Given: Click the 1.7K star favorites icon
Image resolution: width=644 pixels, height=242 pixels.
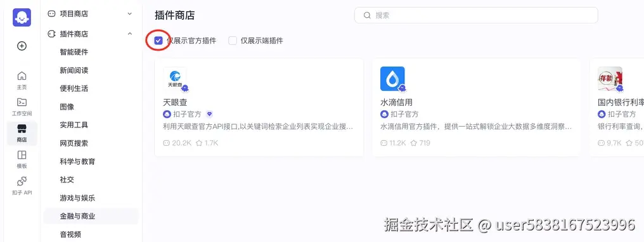Looking at the screenshot, I should [x=199, y=143].
